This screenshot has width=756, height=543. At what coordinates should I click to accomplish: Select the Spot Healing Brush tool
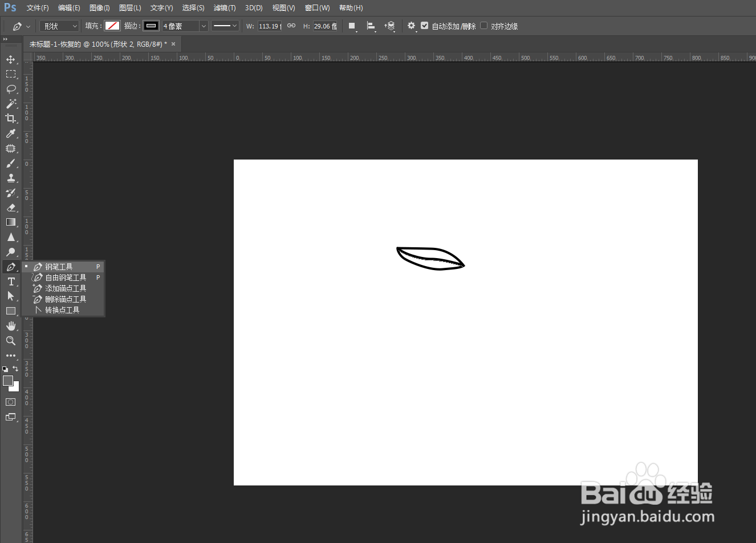11,148
